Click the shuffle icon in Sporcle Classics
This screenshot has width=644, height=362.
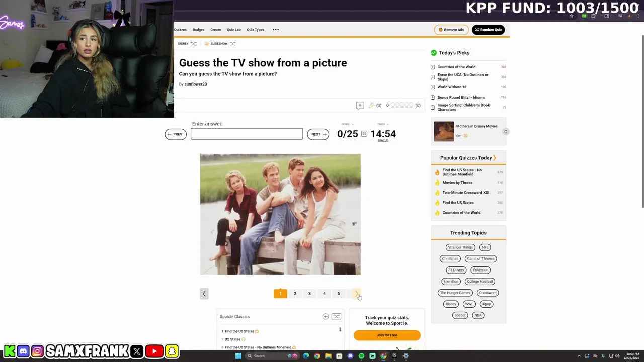[336, 317]
